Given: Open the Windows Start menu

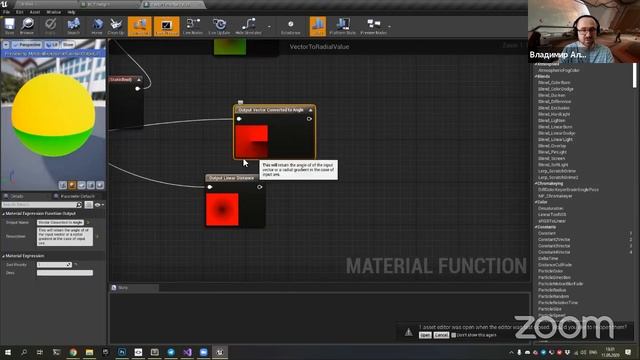Looking at the screenshot, I should tap(8, 352).
